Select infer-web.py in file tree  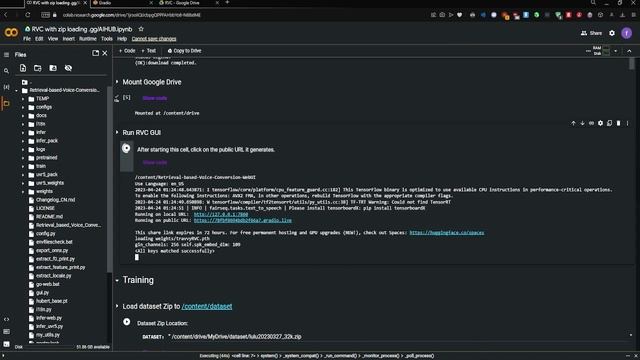49,318
